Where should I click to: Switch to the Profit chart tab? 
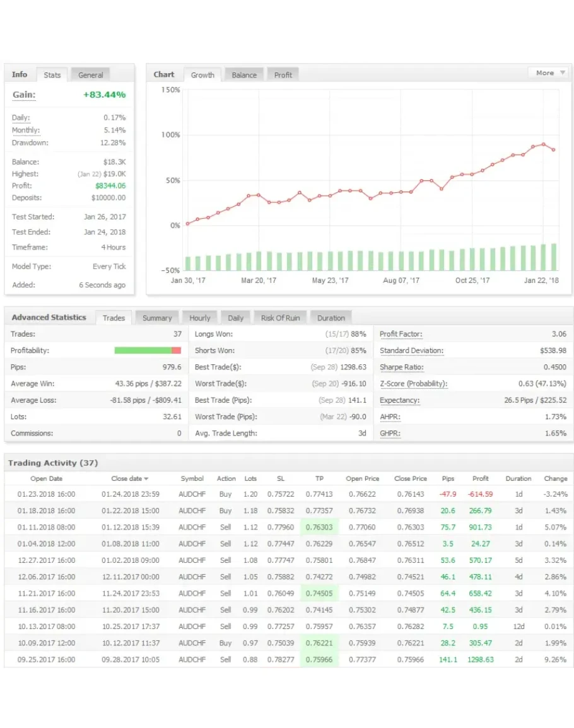coord(283,75)
